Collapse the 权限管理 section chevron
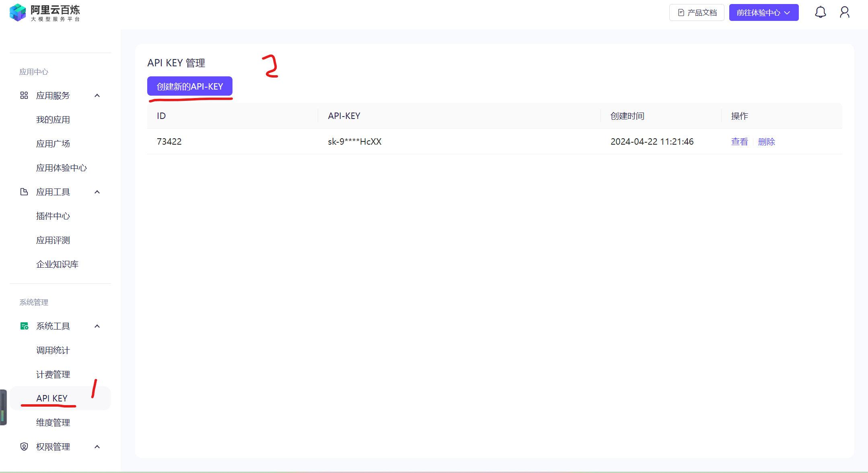Image resolution: width=868 pixels, height=473 pixels. [97, 447]
